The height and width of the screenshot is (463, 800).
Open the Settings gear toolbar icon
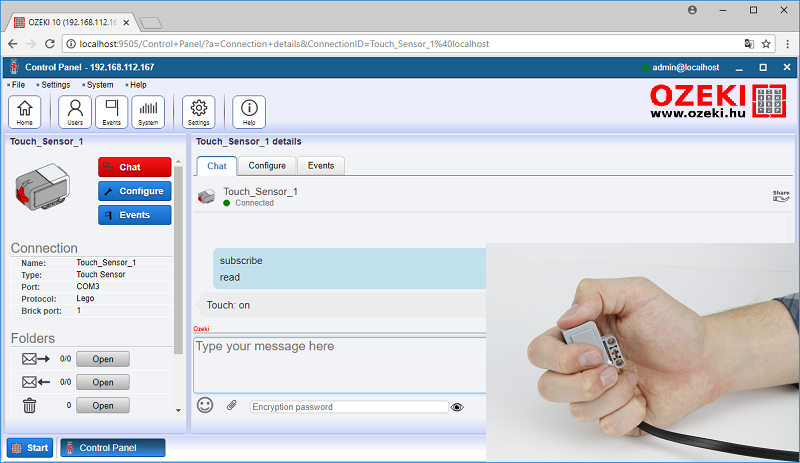click(x=199, y=111)
